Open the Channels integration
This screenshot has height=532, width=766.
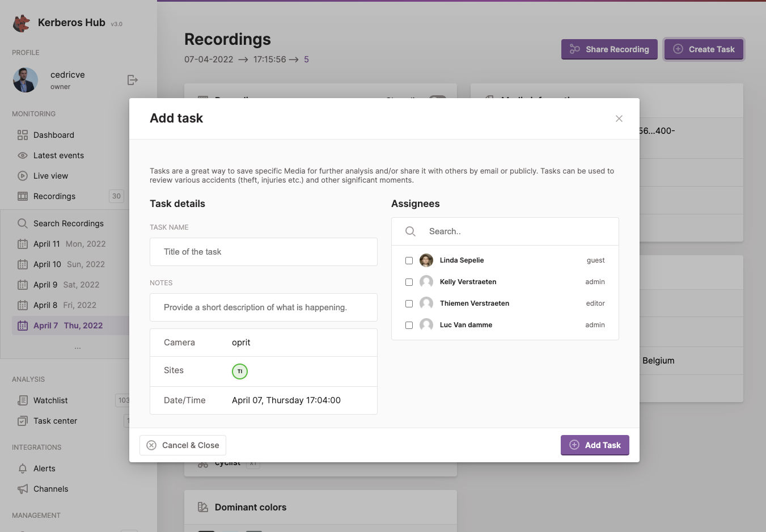coord(50,488)
